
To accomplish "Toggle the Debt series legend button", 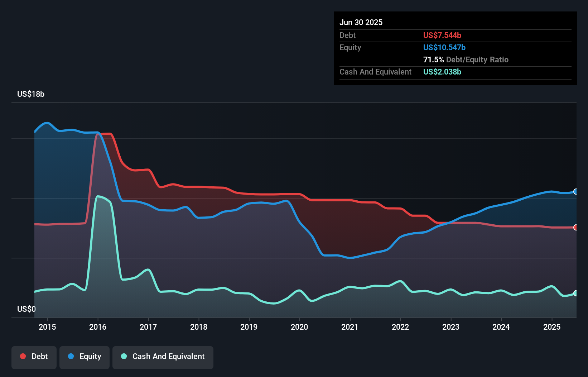I will [34, 357].
